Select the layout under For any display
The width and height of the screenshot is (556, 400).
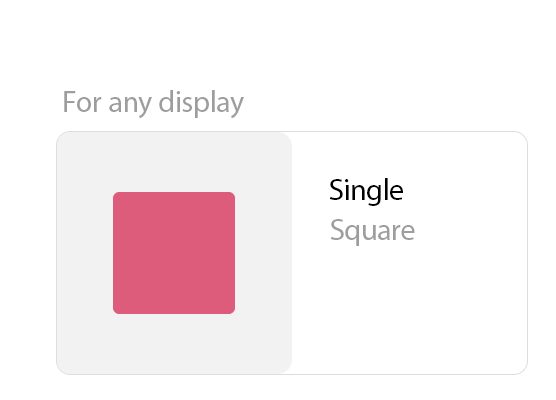(292, 253)
